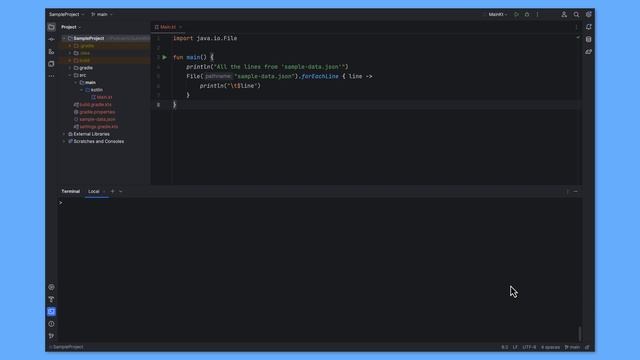Click the 4 spaces indent widget
640x360 pixels.
(550, 347)
